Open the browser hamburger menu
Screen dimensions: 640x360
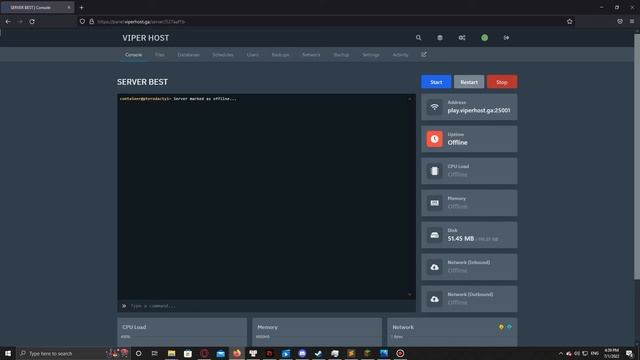click(632, 21)
